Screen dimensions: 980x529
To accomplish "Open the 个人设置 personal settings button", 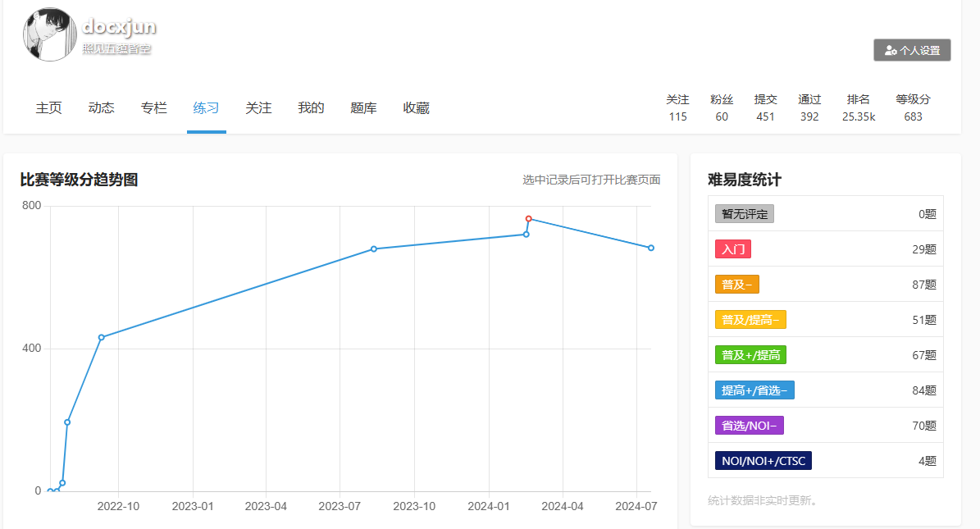I will tap(912, 50).
